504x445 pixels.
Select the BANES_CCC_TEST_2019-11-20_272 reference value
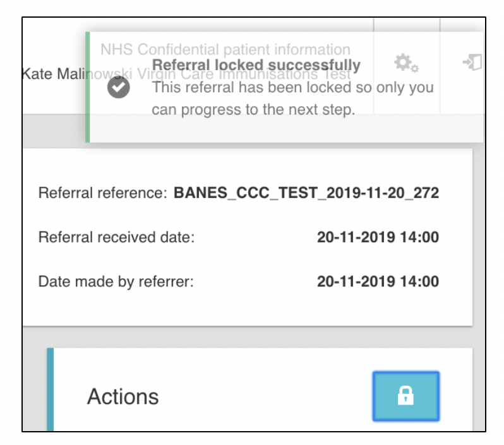click(x=306, y=193)
